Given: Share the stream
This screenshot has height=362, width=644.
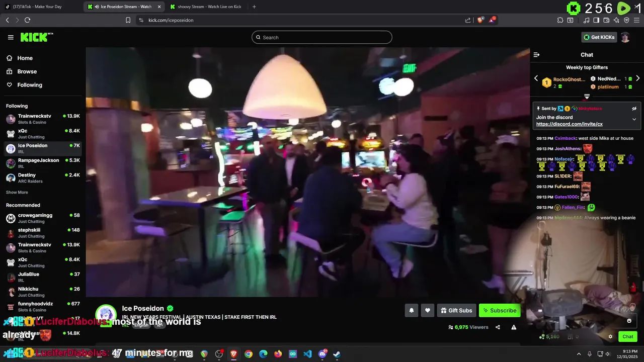Looking at the screenshot, I should [x=498, y=327].
